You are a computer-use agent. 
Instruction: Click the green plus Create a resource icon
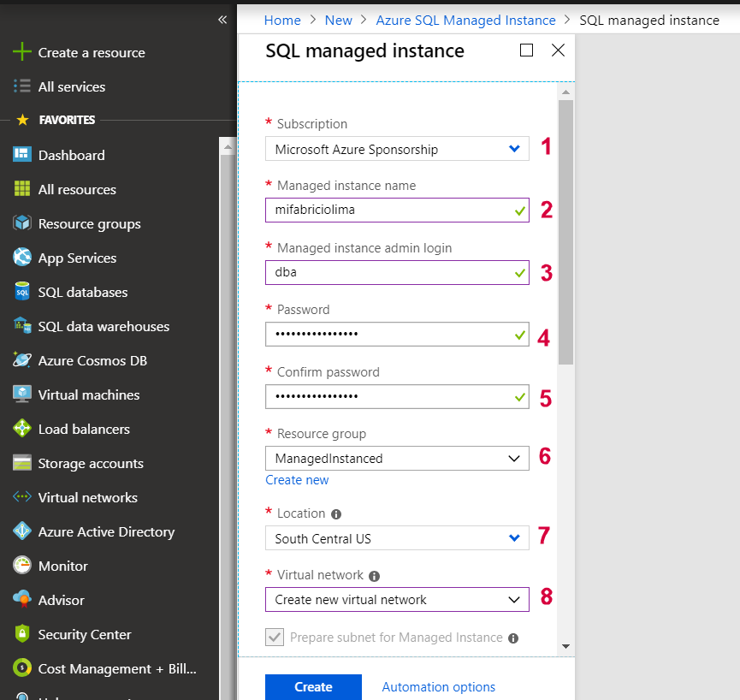coord(22,52)
